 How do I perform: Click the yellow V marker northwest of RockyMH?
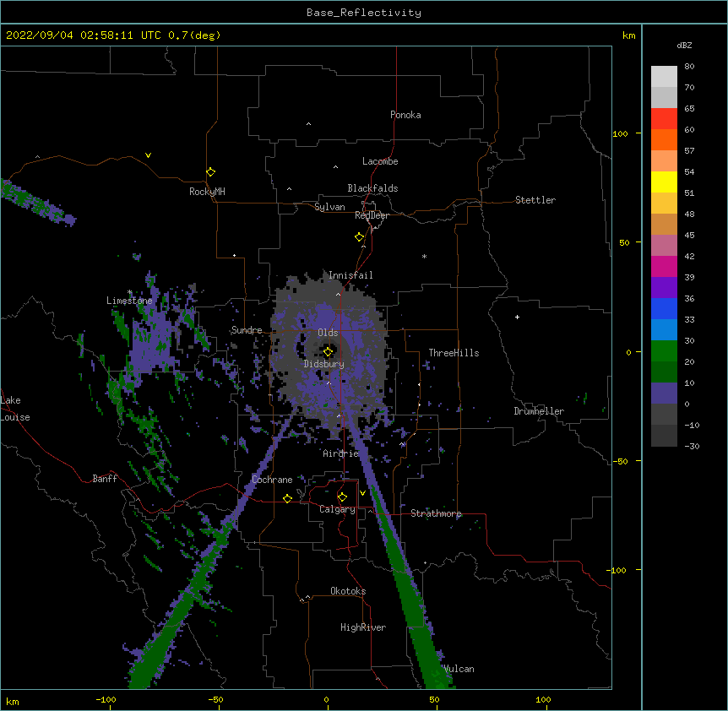[148, 155]
